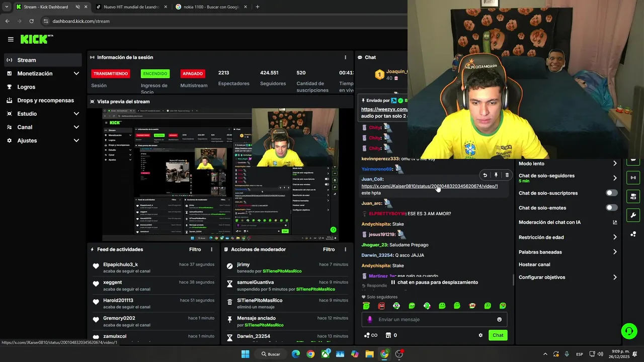The image size is (644, 362).
Task: Select Logros in the sidebar
Action: tap(43, 87)
